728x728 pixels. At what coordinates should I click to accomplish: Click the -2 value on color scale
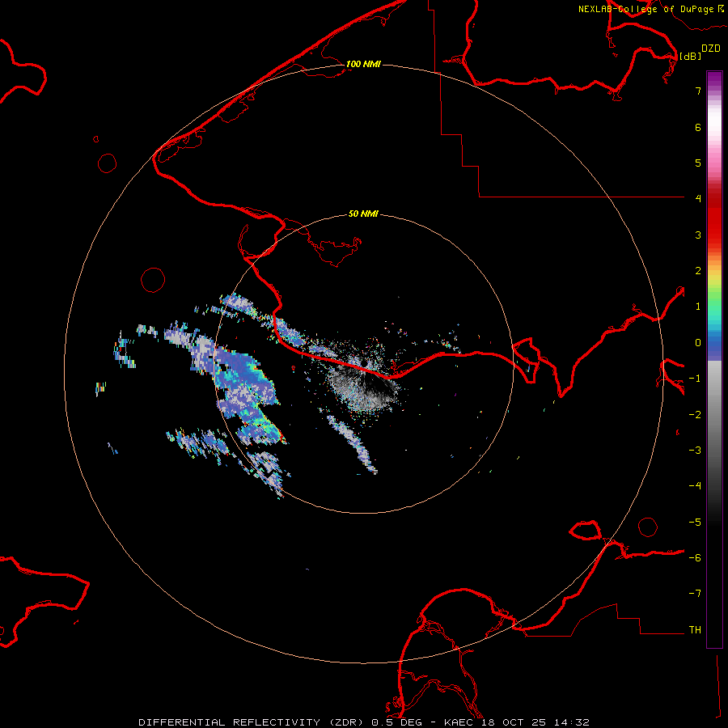pos(695,415)
